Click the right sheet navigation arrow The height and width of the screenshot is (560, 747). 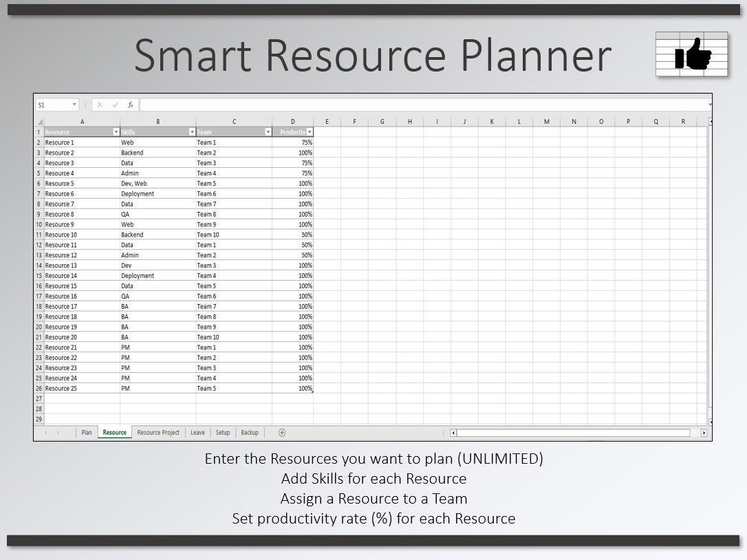tap(57, 432)
